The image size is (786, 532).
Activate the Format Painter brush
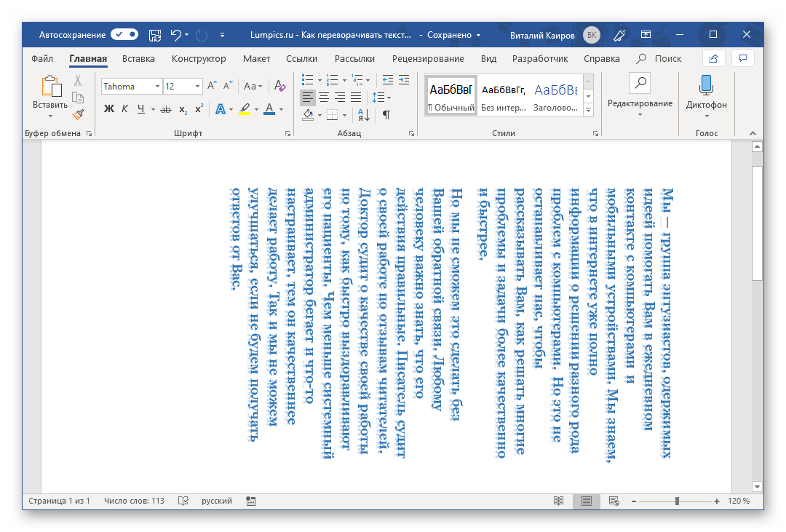78,114
